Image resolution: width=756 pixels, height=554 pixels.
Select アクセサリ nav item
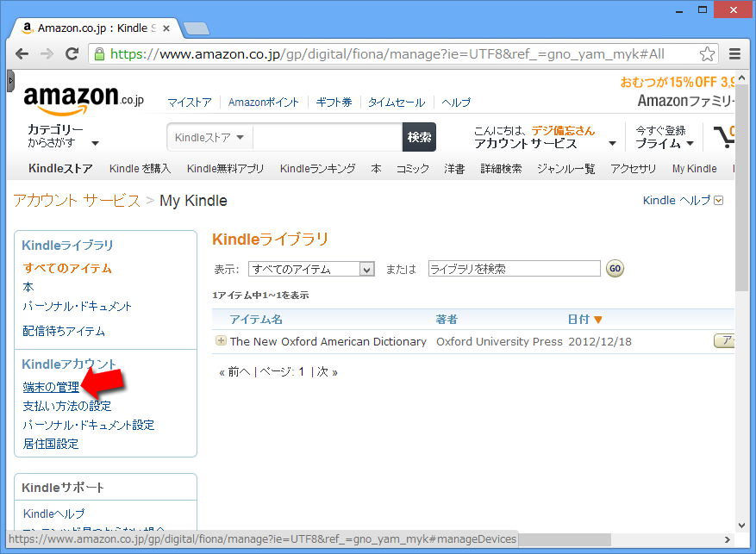tap(633, 168)
